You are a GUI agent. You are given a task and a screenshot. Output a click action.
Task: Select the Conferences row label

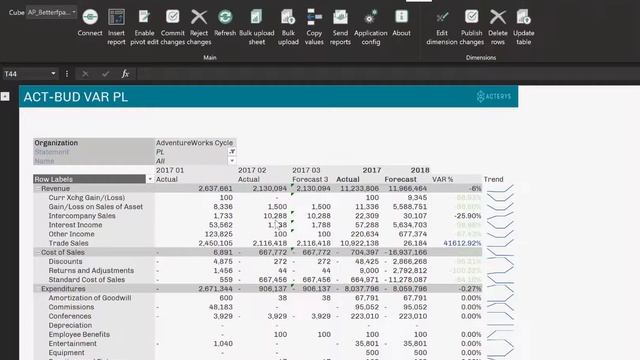coord(70,316)
